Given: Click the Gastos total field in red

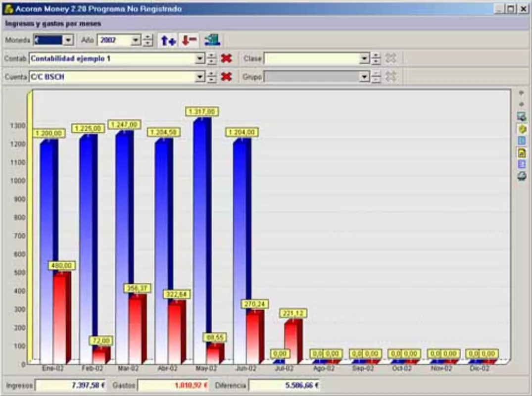Looking at the screenshot, I should click(x=173, y=386).
